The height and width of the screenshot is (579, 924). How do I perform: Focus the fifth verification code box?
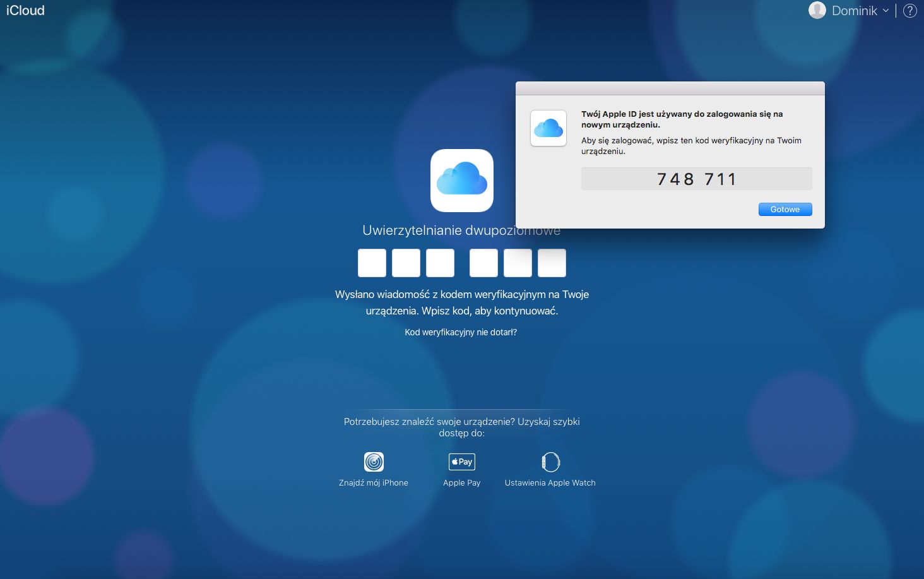[518, 263]
